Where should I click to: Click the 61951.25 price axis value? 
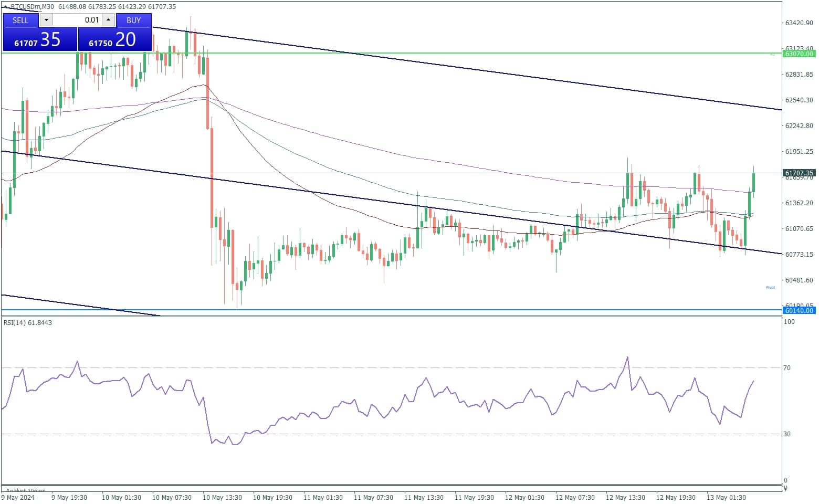[x=799, y=152]
